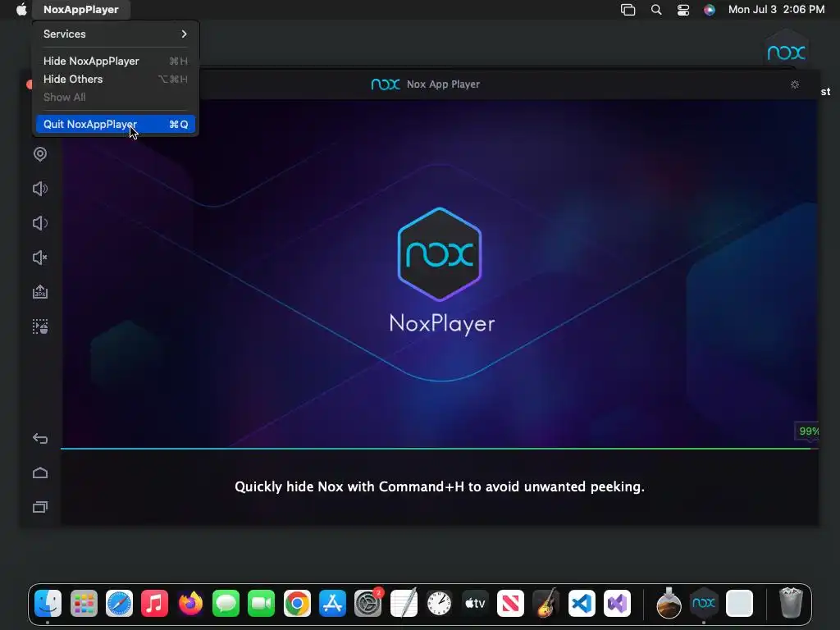Screen dimensions: 840x630
Task: Open the virtual location icon in Nox sidebar
Action: 40,154
